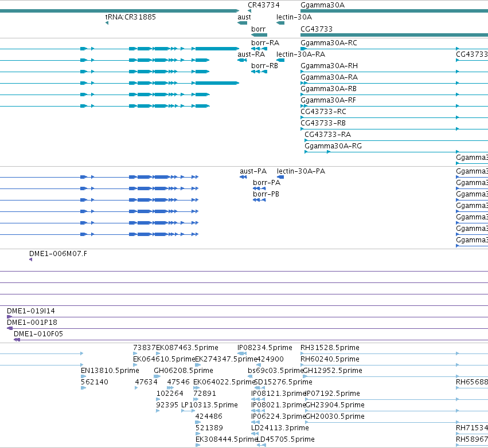Select the borr-RA transcript label
This screenshot has width=488, height=448.
[x=265, y=43]
